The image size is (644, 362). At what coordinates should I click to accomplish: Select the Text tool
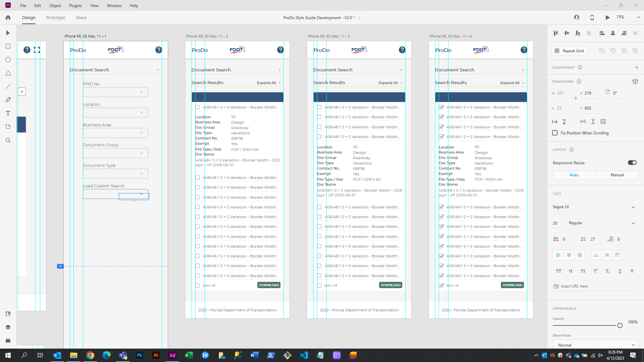click(x=8, y=113)
